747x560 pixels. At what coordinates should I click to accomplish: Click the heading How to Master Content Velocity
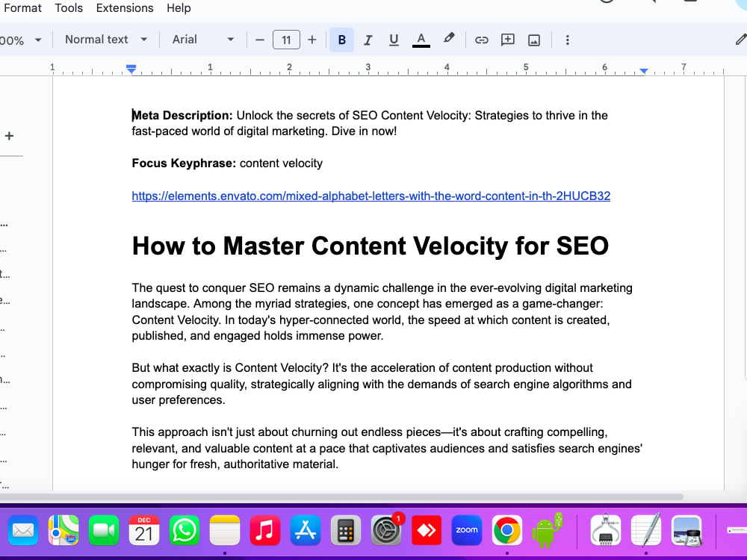click(x=371, y=246)
